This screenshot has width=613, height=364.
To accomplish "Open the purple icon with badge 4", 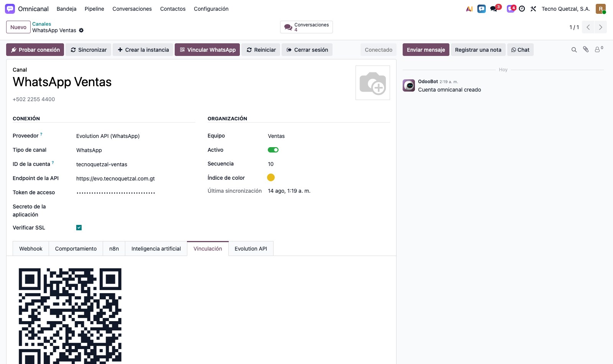I will 511,9.
